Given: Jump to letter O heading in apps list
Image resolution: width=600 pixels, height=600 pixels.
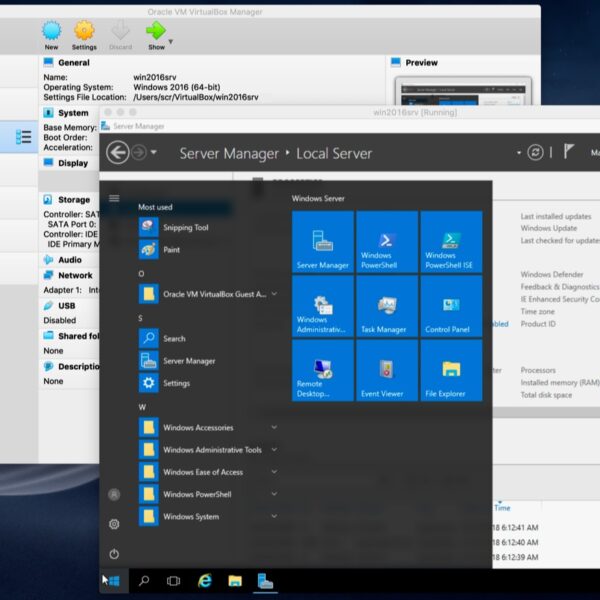Looking at the screenshot, I should (x=141, y=274).
